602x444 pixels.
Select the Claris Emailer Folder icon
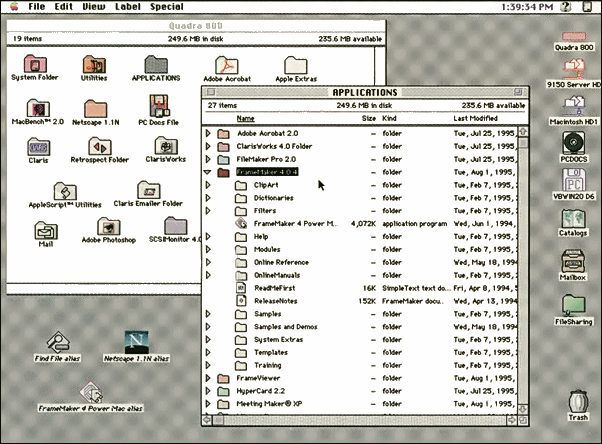coord(148,190)
